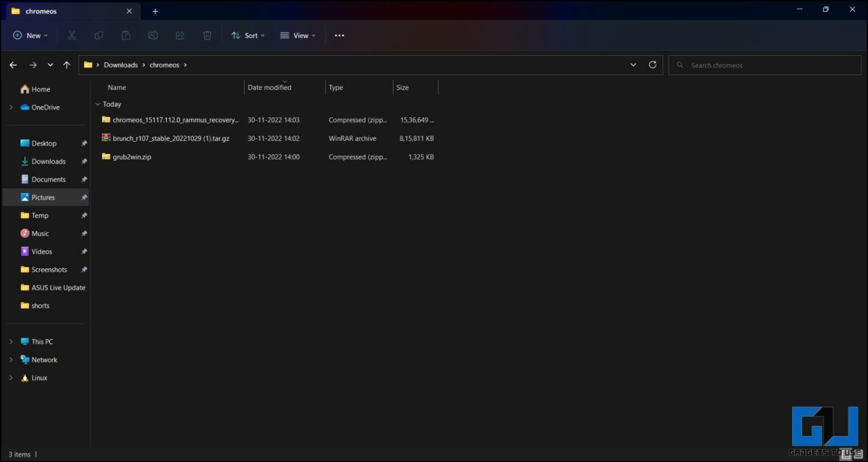Refresh the current folder view
Screen dimensions: 868x462
652,65
